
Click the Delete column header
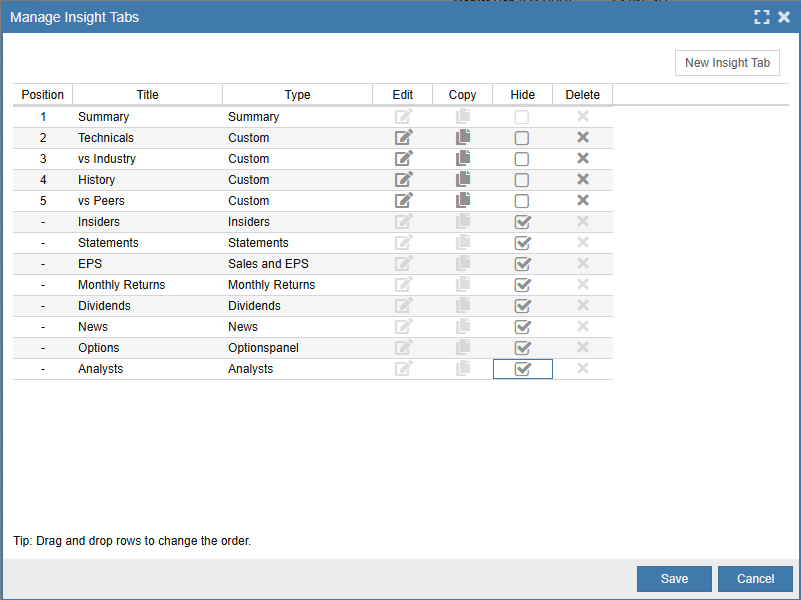tap(582, 95)
